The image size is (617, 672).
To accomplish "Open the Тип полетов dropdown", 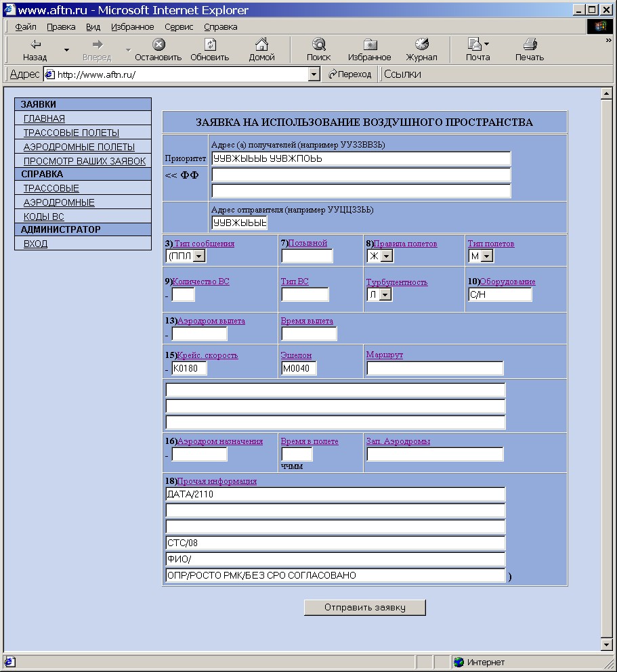I will click(487, 256).
